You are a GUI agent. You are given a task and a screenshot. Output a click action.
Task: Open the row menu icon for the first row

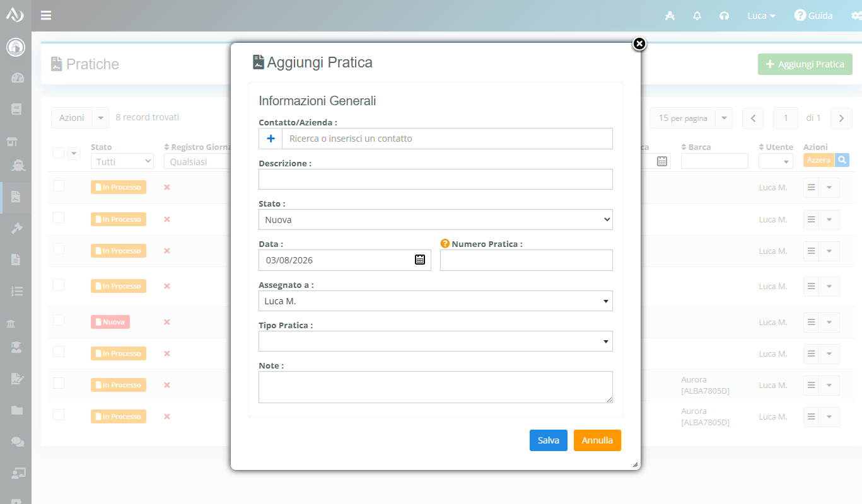812,187
